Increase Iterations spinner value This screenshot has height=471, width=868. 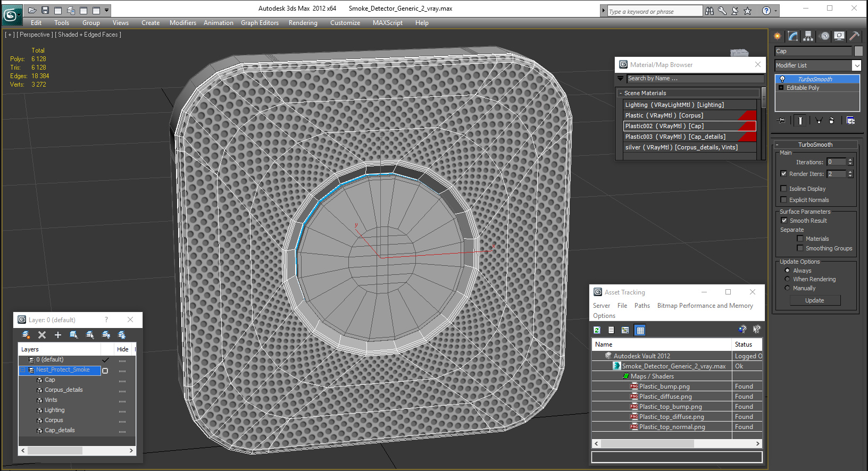pos(850,160)
